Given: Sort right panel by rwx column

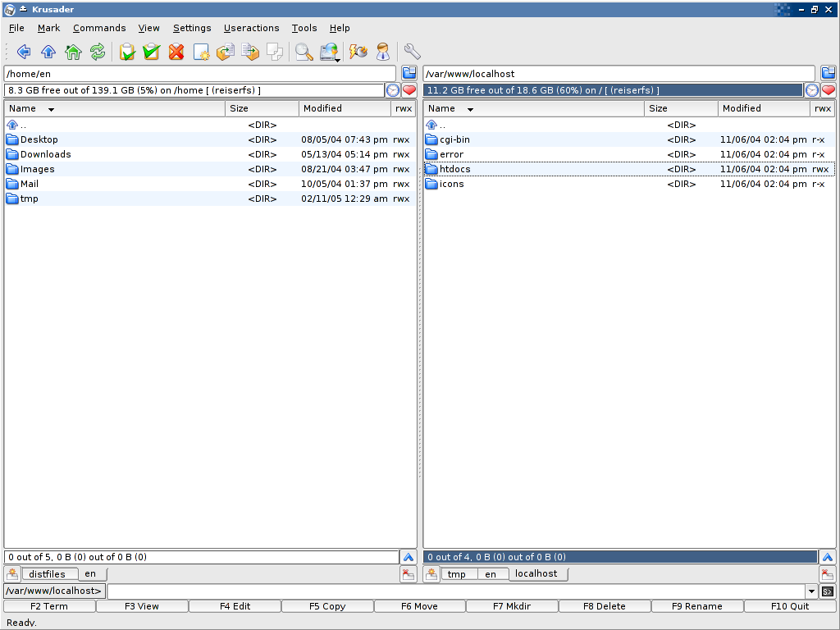Looking at the screenshot, I should click(x=822, y=109).
